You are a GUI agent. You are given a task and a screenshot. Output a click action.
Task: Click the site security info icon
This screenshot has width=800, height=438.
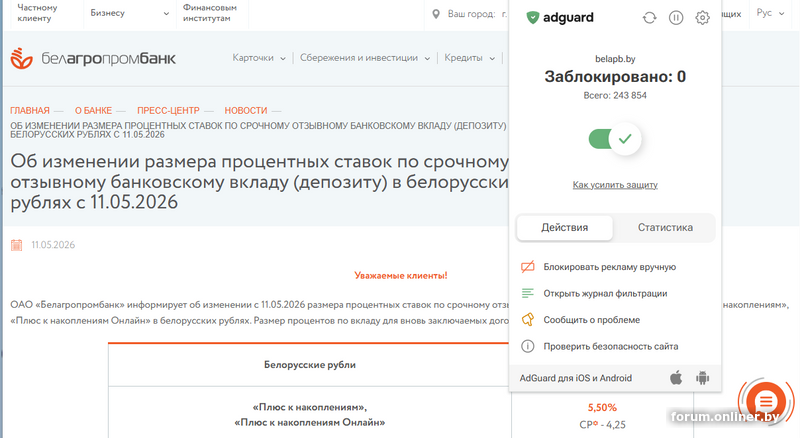point(528,347)
